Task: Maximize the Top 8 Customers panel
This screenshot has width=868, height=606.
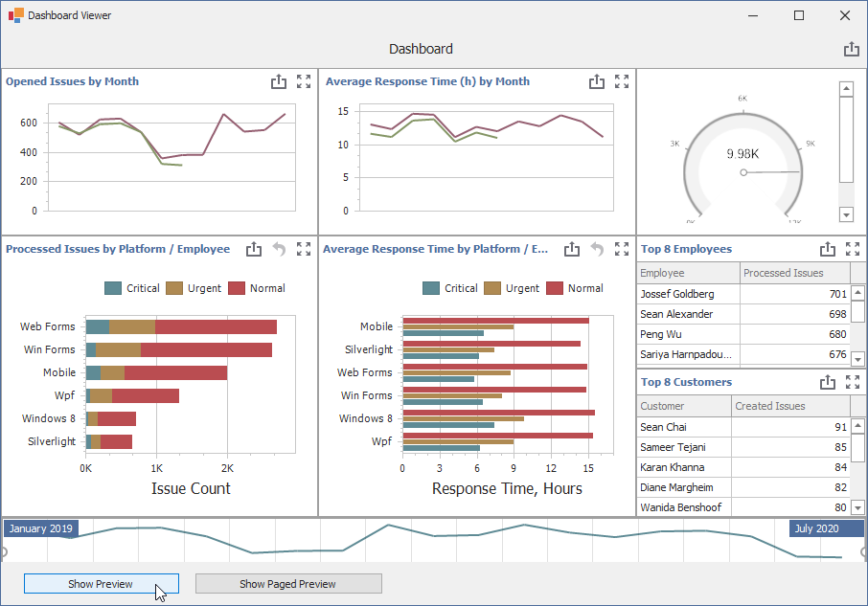Action: [853, 382]
